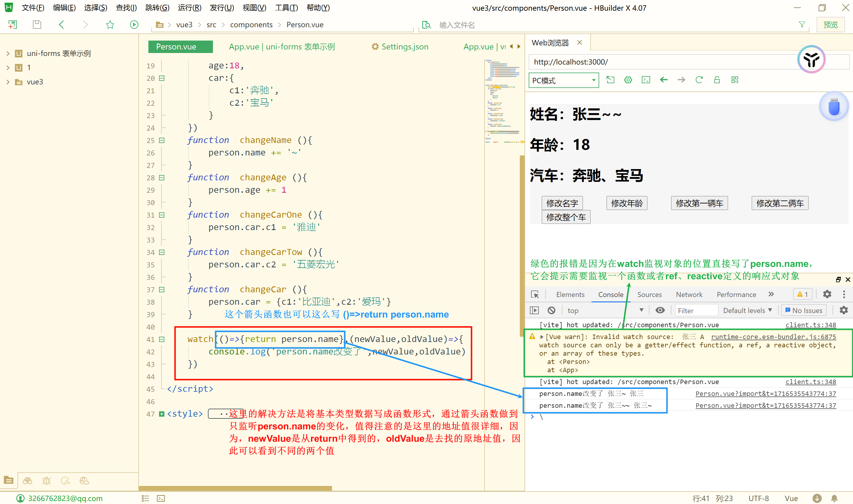
Task: Click the horizontal scrollbar under the editor
Action: pyautogui.click(x=235, y=488)
